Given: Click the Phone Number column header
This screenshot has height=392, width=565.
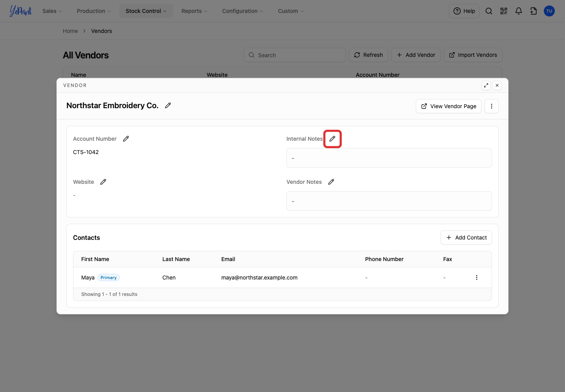Looking at the screenshot, I should tap(385, 259).
